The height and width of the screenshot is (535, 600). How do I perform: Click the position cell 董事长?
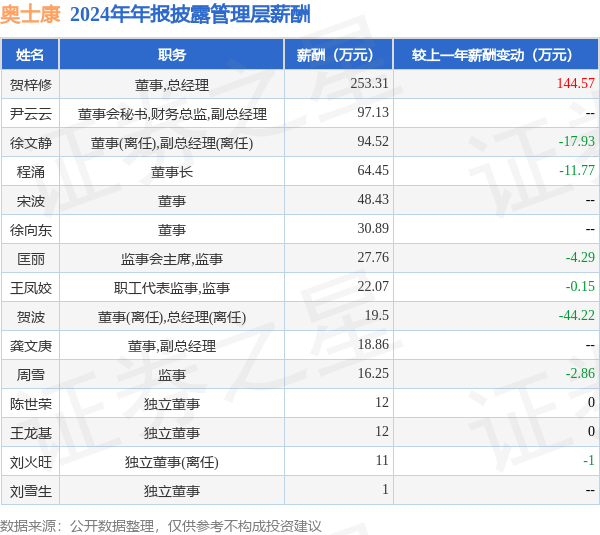[172, 172]
